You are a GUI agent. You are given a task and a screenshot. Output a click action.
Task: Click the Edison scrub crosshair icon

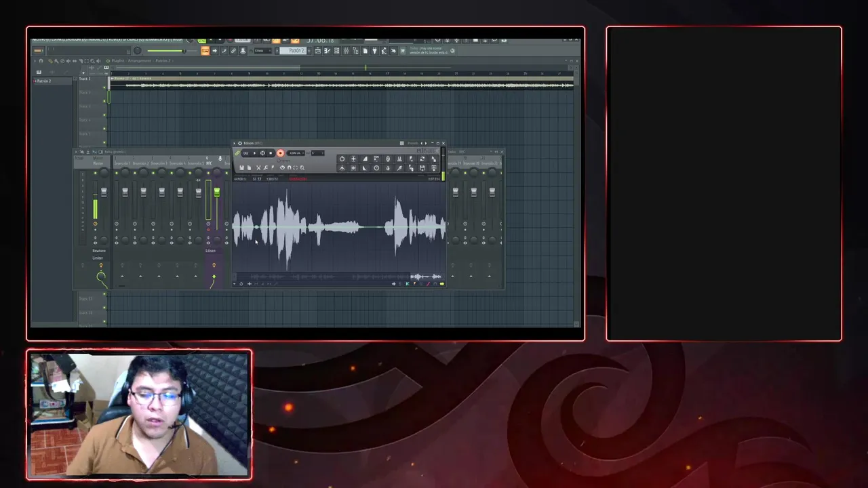click(262, 153)
